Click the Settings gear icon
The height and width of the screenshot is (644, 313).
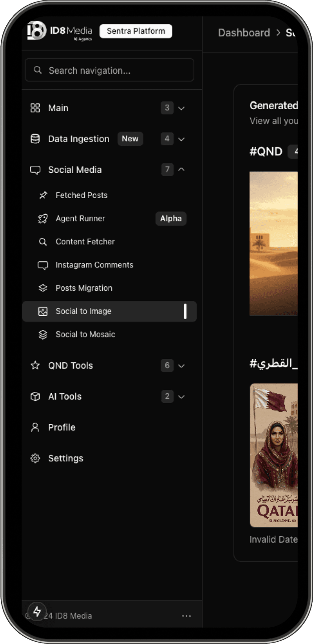click(35, 458)
